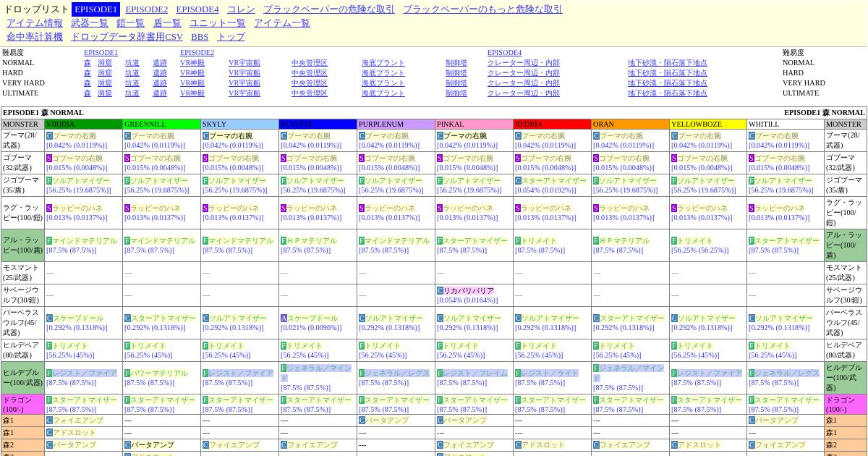Open VR宇宙船 in the HARD row
Viewport: 868px width, 456px height.
[244, 73]
